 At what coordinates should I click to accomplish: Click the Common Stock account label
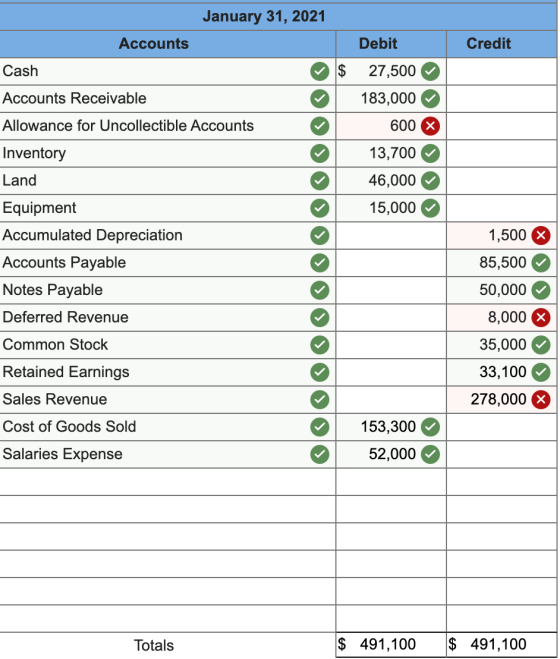(x=55, y=344)
